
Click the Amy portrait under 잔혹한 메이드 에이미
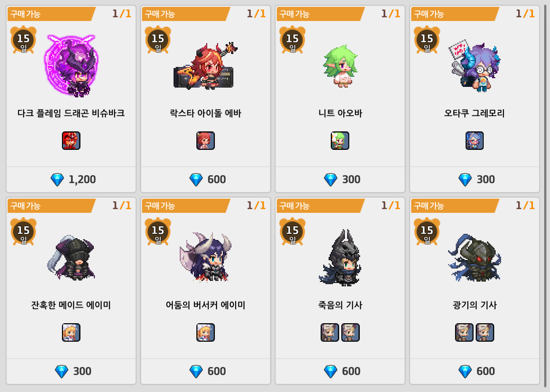tap(71, 332)
